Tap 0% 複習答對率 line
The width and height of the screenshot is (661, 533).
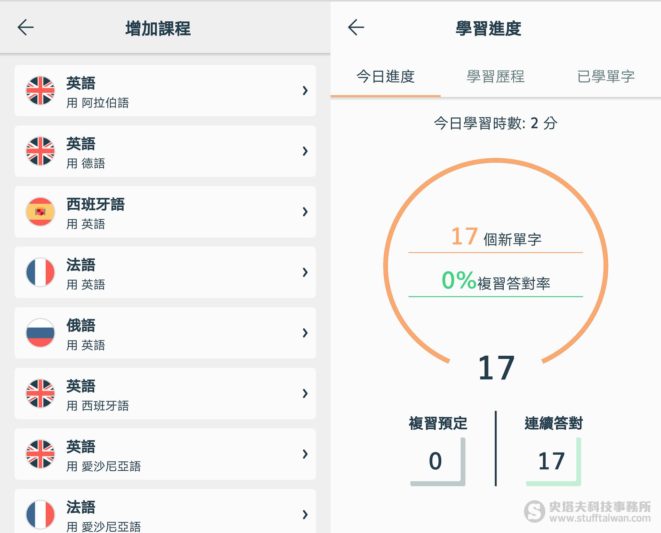(496, 281)
